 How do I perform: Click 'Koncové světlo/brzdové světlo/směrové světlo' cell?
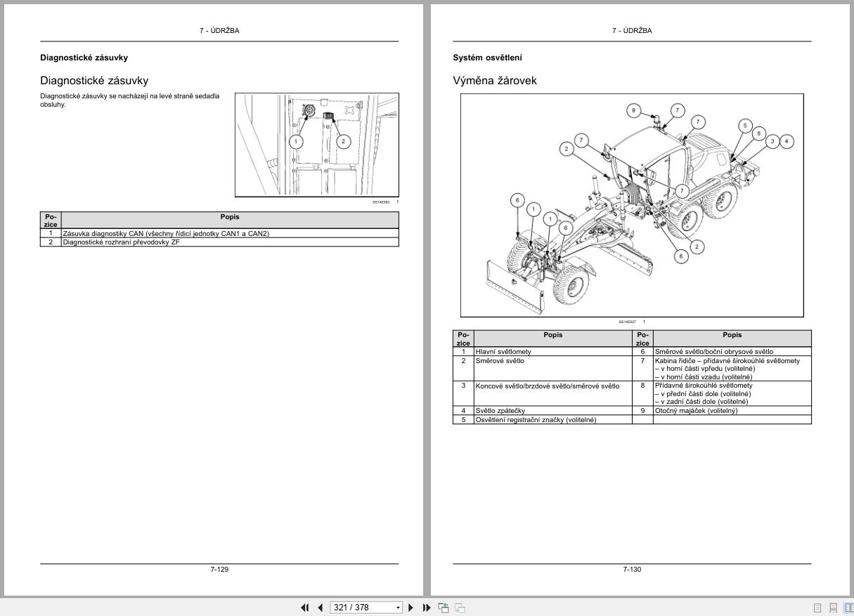coord(553,394)
